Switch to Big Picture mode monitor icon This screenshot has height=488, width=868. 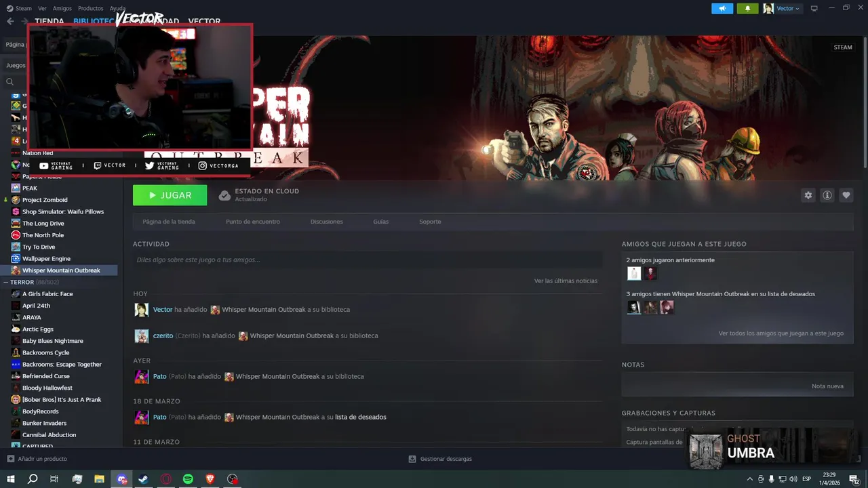point(814,8)
